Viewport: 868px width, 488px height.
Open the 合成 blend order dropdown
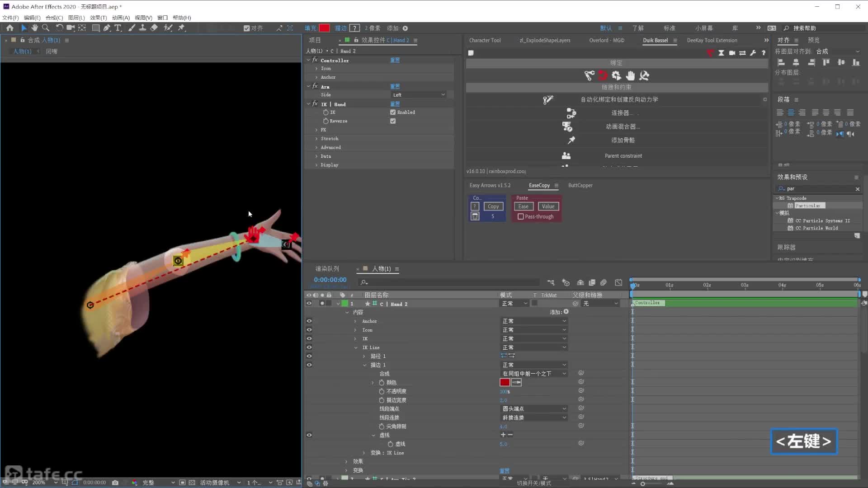tap(534, 374)
